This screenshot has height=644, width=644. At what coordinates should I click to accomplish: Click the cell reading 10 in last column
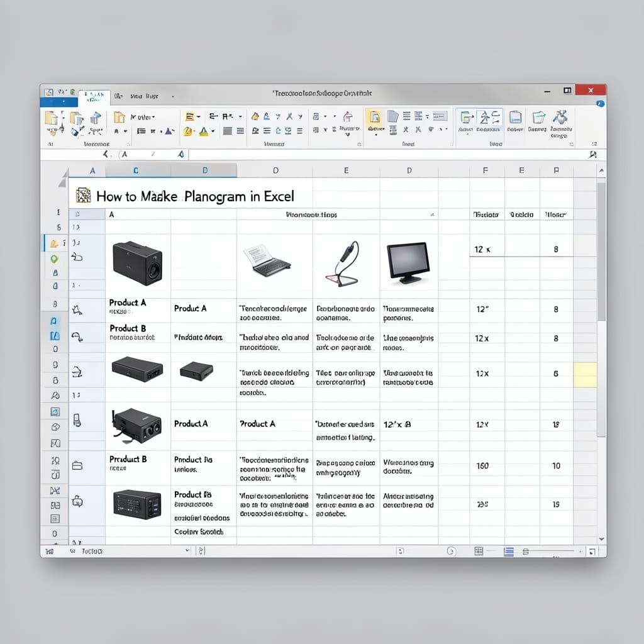tap(556, 466)
